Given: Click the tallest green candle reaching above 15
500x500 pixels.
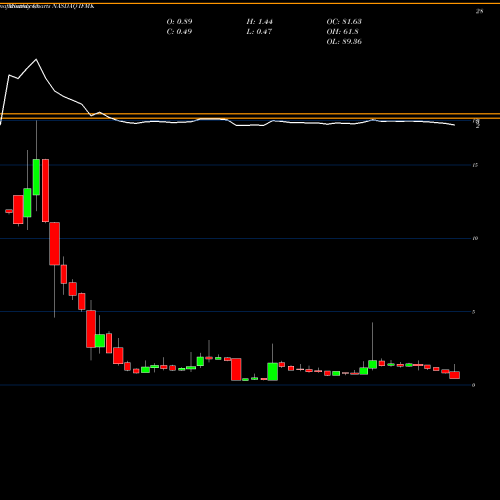Looking at the screenshot, I should [x=36, y=177].
